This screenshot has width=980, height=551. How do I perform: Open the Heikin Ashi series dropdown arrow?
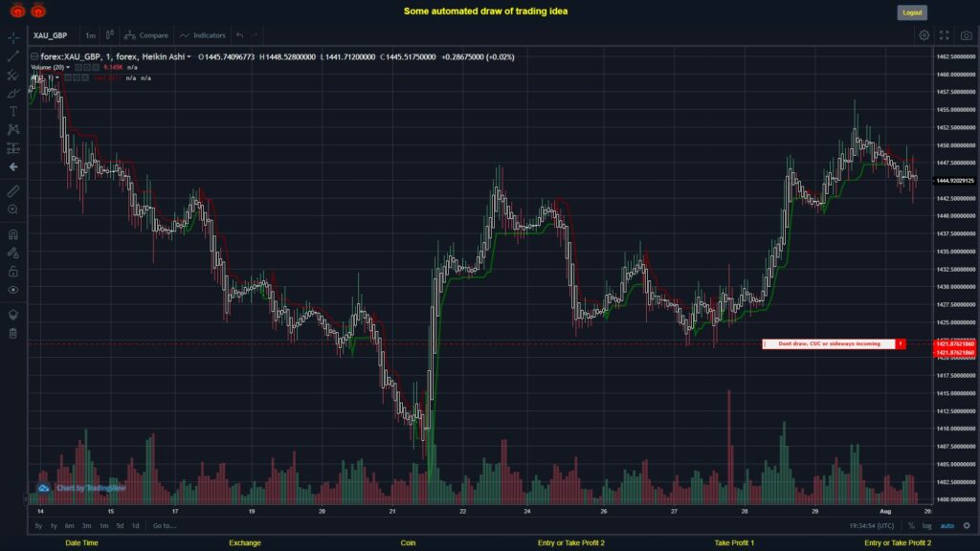[189, 56]
